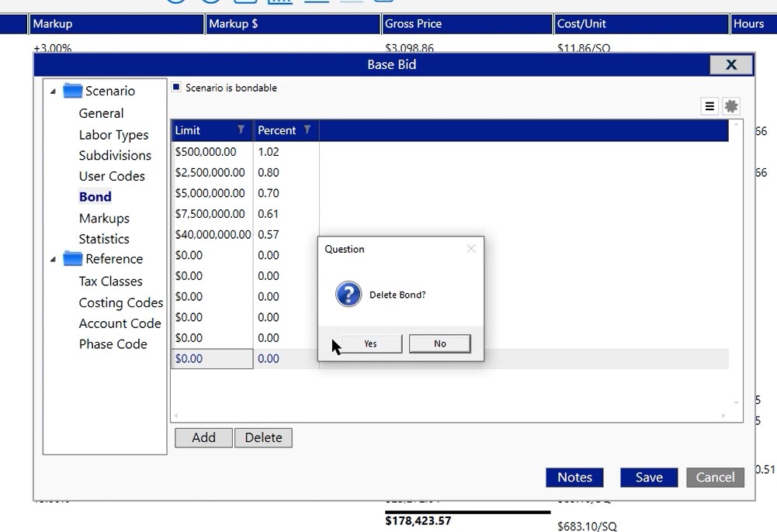Collapse the Reference tree node
The width and height of the screenshot is (777, 532).
click(x=53, y=260)
